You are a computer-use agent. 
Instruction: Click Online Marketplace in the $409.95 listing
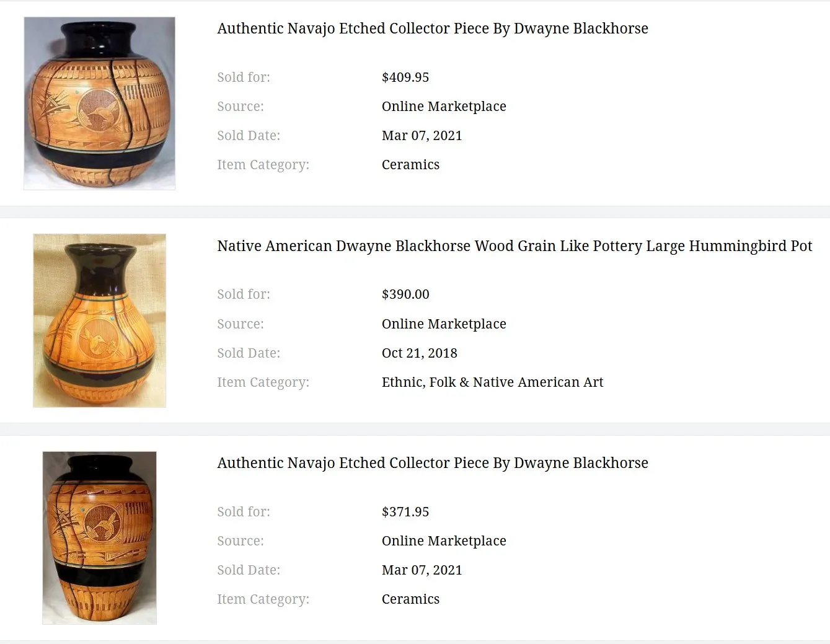[444, 107]
